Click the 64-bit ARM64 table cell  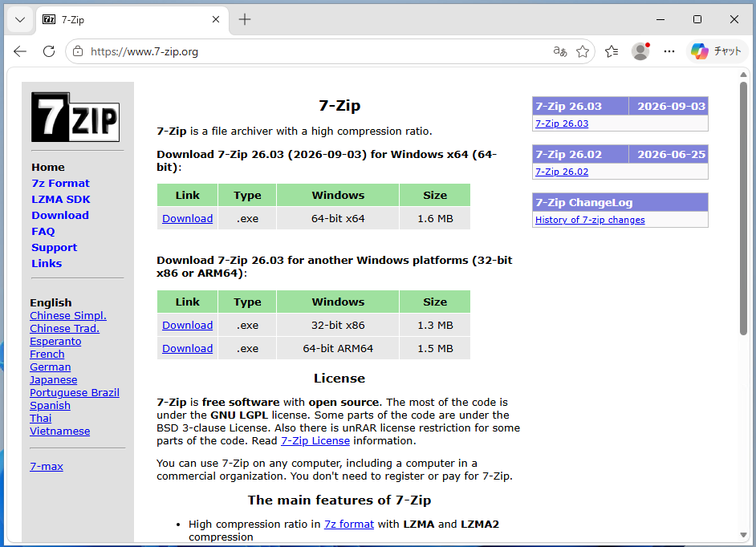click(x=338, y=348)
